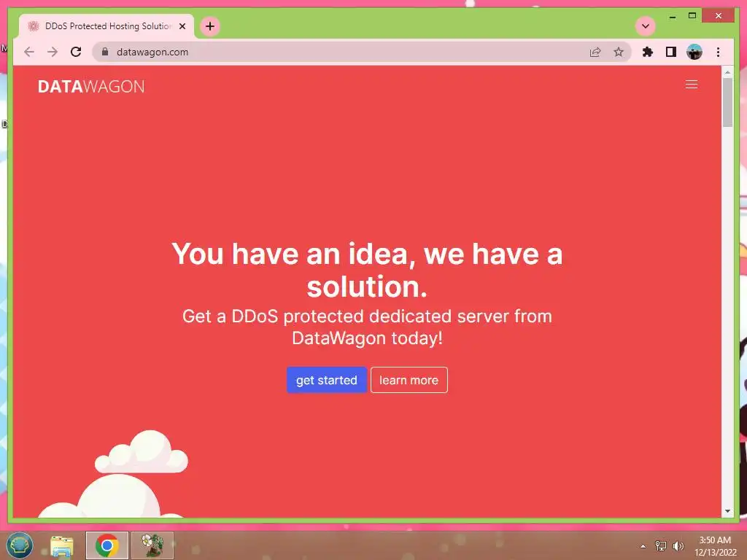Maximize the Chrome window
The height and width of the screenshot is (560, 747).
pos(692,16)
